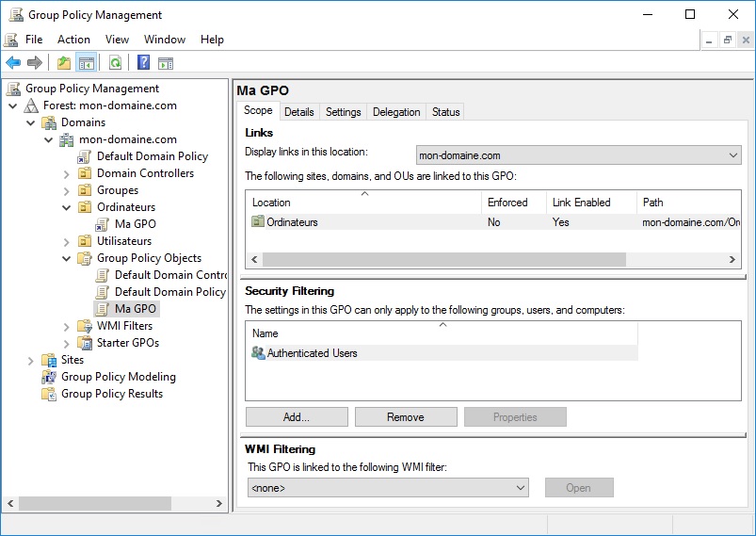Image resolution: width=756 pixels, height=536 pixels.
Task: Click the Group Policy Results icon
Action: tap(49, 394)
